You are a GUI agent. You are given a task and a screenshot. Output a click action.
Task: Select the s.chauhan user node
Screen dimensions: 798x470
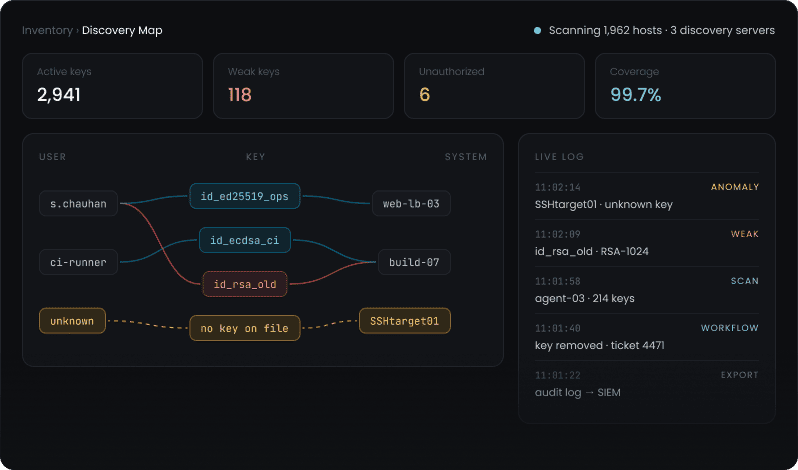click(78, 203)
